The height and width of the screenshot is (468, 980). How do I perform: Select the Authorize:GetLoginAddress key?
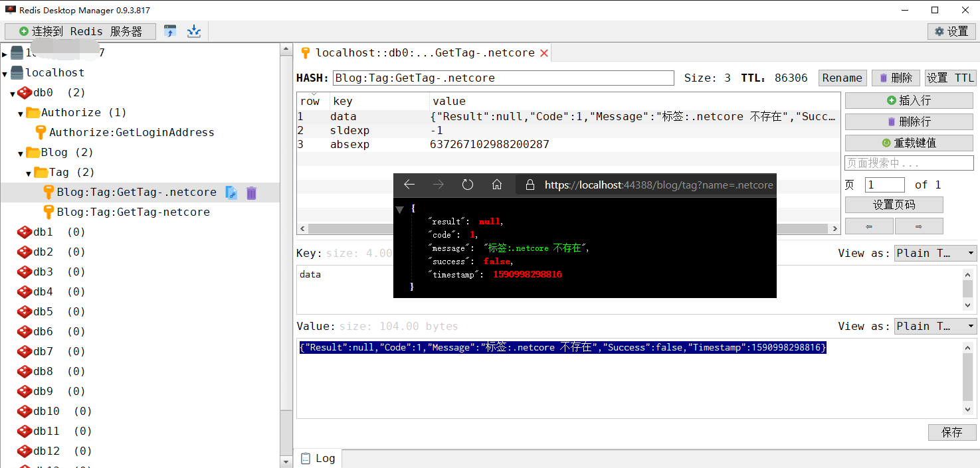click(x=131, y=132)
